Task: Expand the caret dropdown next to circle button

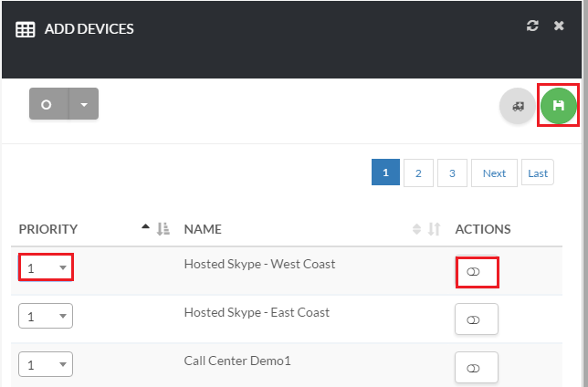Action: pos(83,104)
